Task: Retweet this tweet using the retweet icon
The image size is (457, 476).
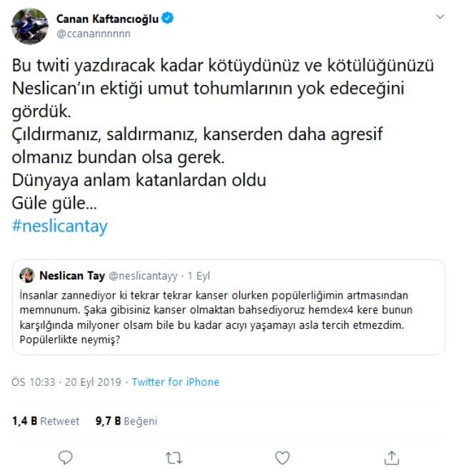Action: point(174,456)
